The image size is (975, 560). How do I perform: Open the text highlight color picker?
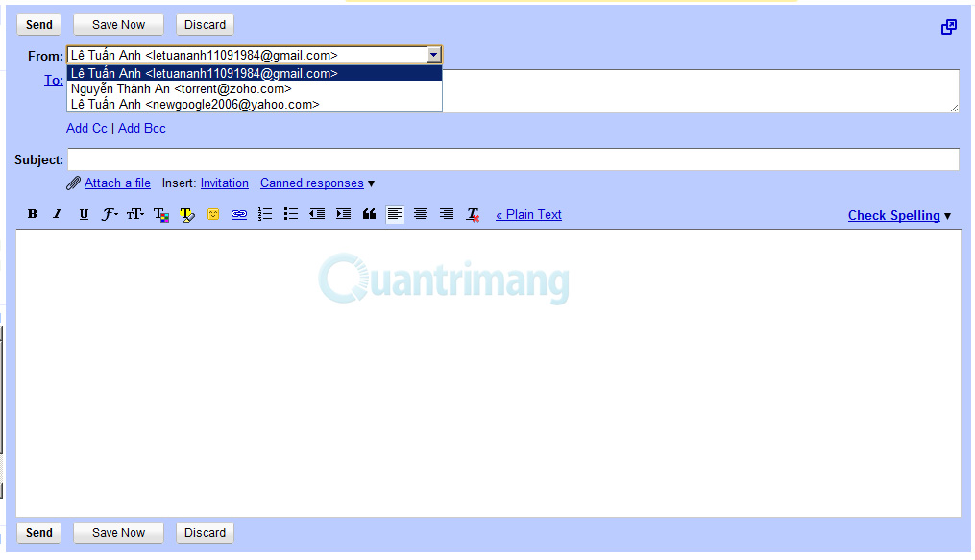pos(187,215)
